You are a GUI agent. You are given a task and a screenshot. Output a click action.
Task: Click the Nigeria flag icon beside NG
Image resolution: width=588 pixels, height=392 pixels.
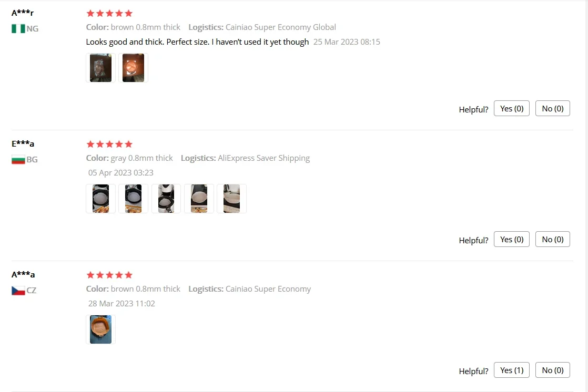click(x=18, y=29)
